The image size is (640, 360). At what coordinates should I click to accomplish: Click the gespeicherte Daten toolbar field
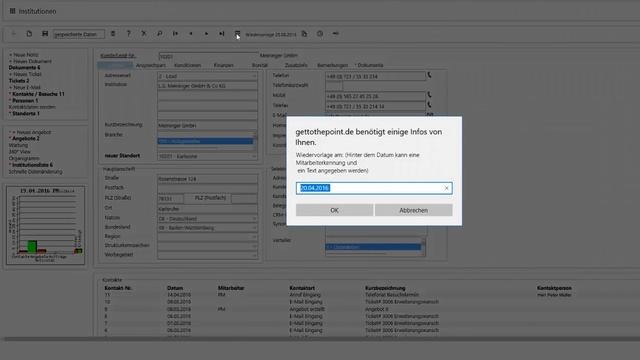tap(78, 34)
